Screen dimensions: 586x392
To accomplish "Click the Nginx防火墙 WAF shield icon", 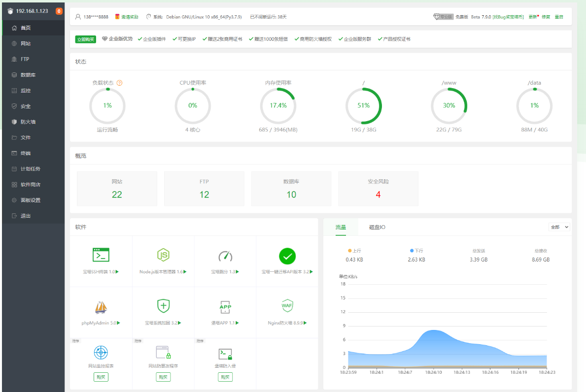I will pos(287,306).
